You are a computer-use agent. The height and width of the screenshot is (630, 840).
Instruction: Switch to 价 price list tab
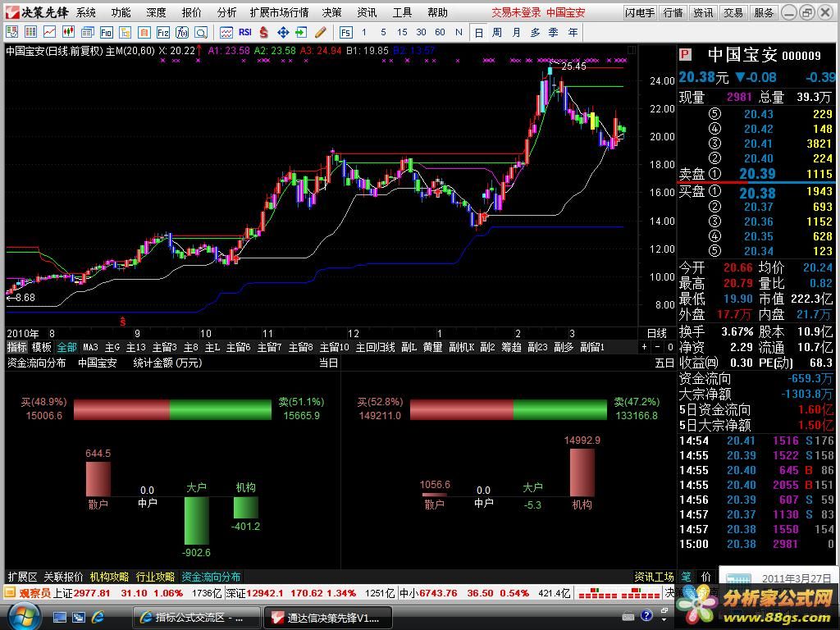click(x=706, y=577)
